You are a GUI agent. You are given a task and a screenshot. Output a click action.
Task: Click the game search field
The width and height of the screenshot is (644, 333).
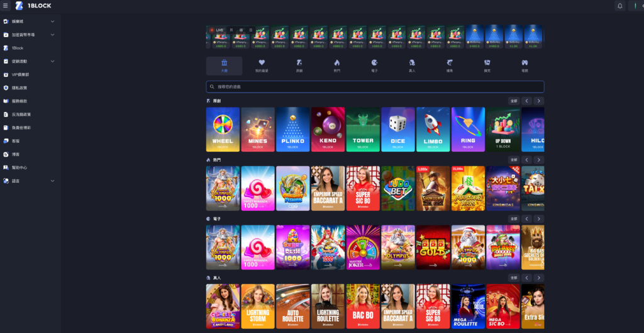click(375, 87)
